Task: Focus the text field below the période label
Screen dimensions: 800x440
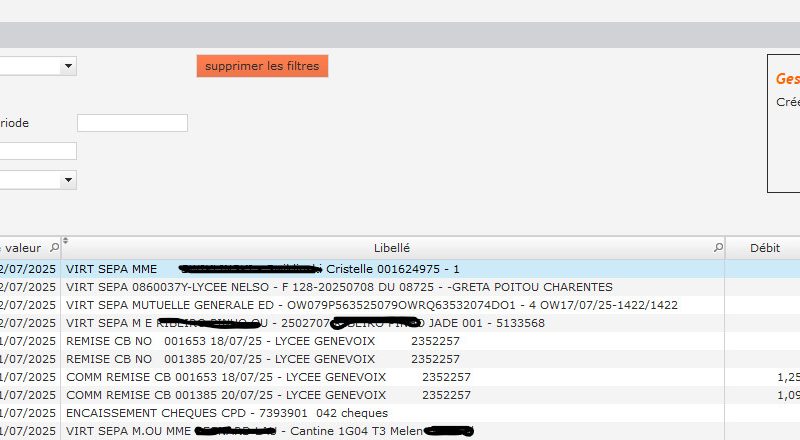Action: point(38,151)
